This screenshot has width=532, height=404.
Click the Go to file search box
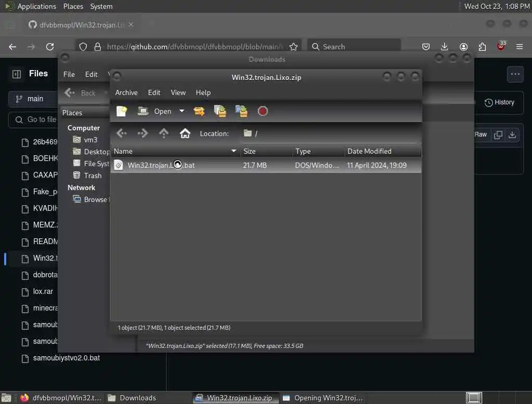(x=33, y=120)
